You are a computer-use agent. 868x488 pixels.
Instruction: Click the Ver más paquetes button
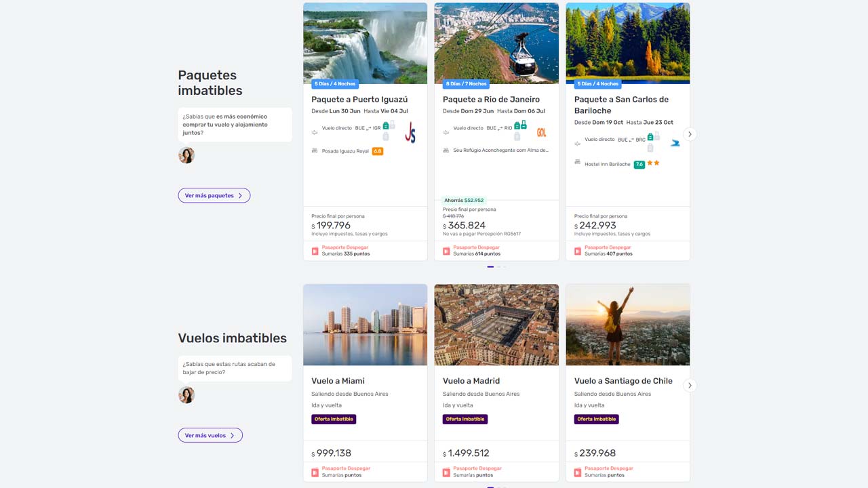coord(214,195)
